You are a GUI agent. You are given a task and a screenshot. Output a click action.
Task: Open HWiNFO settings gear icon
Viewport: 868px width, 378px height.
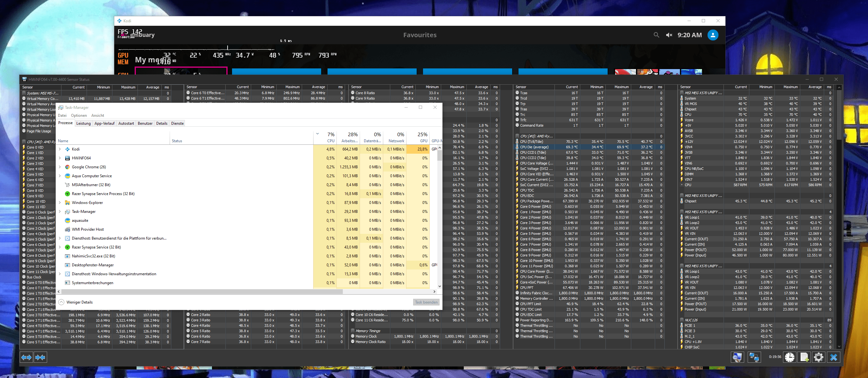819,357
